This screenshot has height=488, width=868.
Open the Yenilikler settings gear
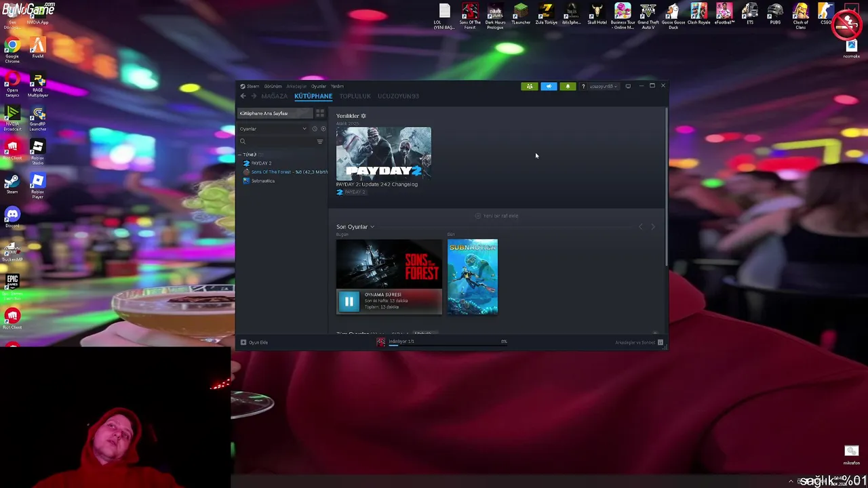pos(363,116)
